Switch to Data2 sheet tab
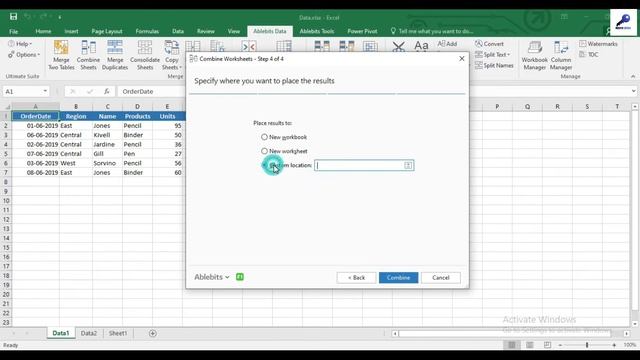Screen dimensions: 640x360 (x=89, y=333)
